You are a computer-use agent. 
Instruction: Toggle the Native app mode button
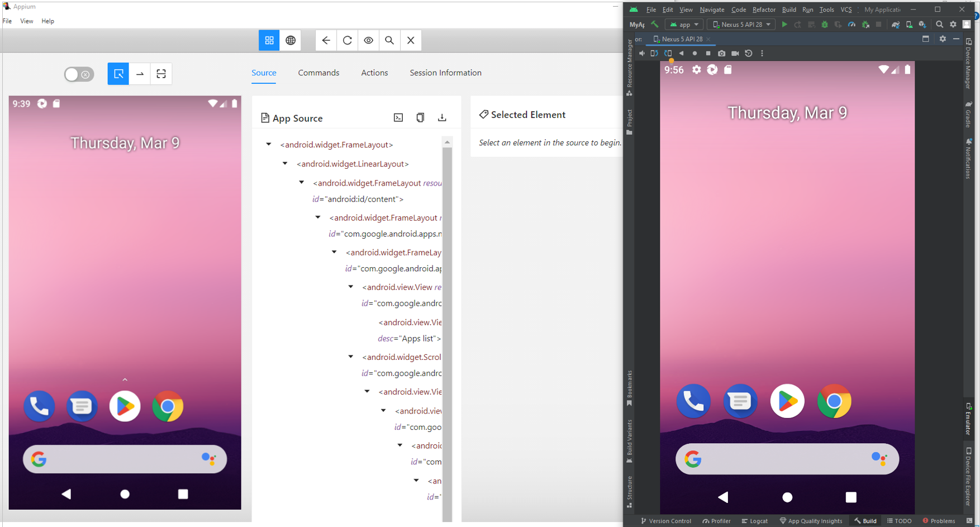pos(269,40)
